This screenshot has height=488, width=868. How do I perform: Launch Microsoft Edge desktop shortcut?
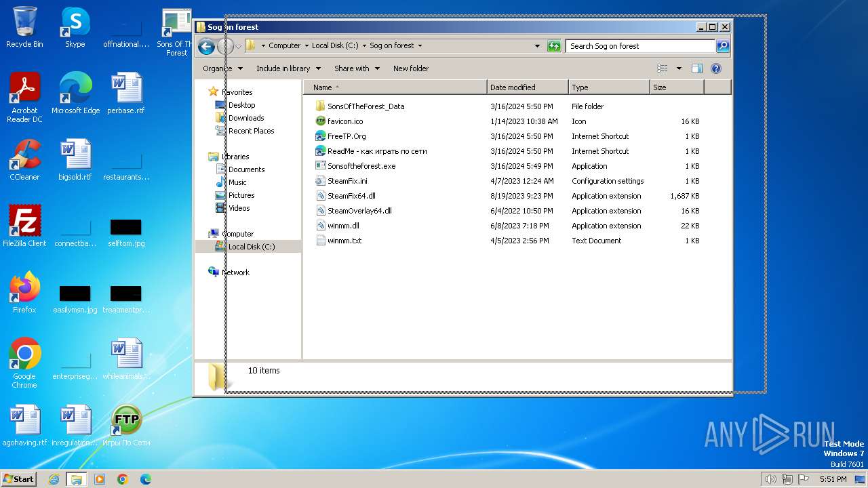coord(75,94)
